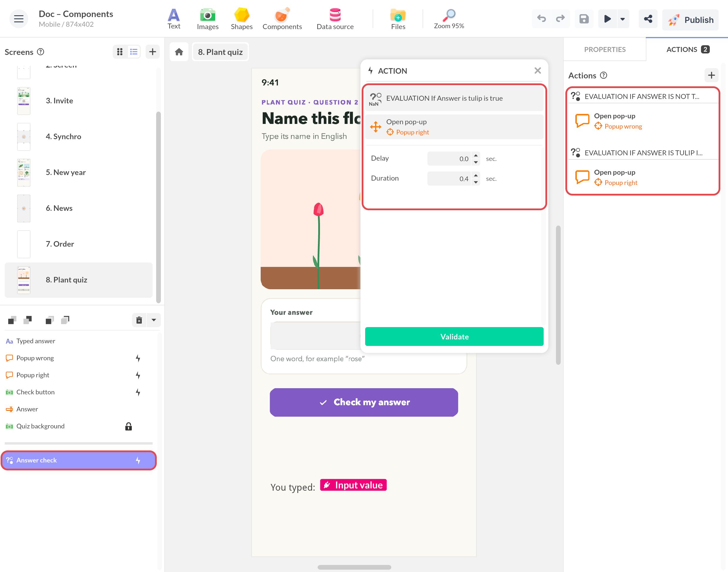
Task: Publish the app
Action: pos(690,20)
